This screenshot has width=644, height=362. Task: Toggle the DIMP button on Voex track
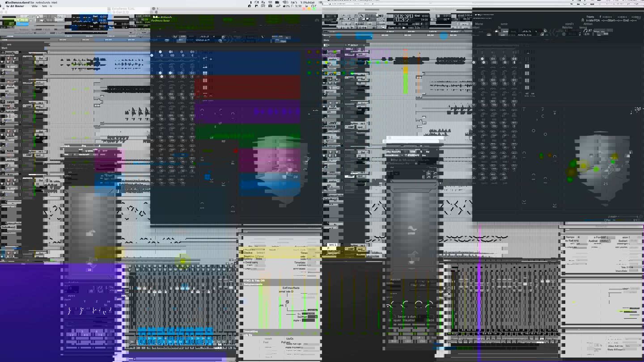(x=29, y=107)
